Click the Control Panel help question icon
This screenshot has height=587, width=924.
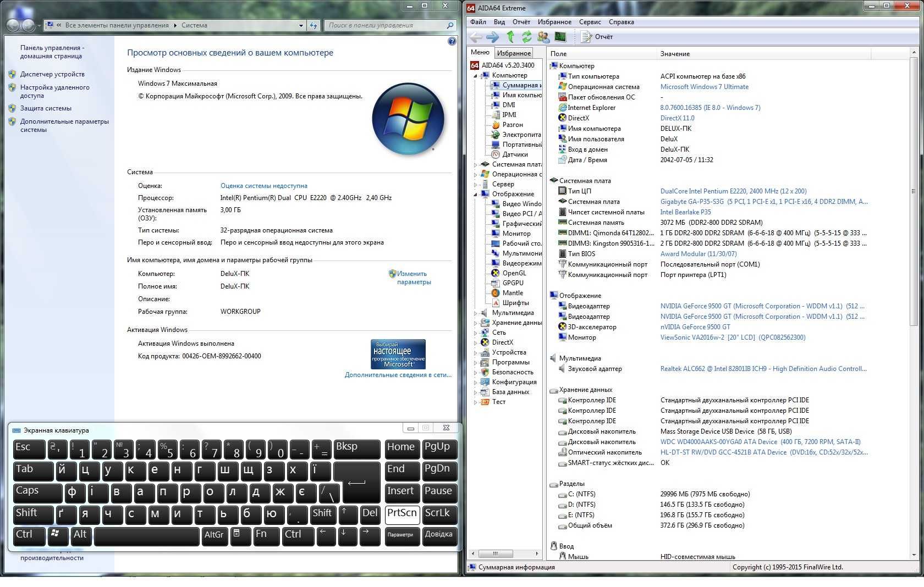click(x=452, y=41)
